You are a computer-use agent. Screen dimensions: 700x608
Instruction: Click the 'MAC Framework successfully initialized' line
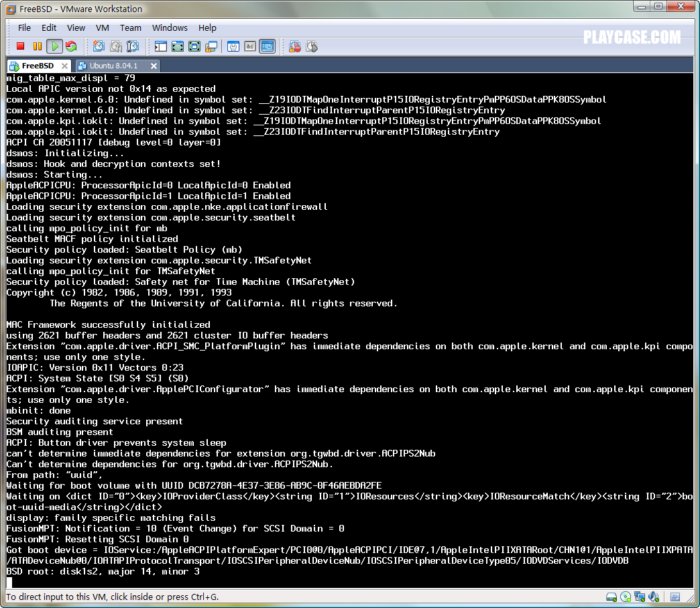point(108,324)
